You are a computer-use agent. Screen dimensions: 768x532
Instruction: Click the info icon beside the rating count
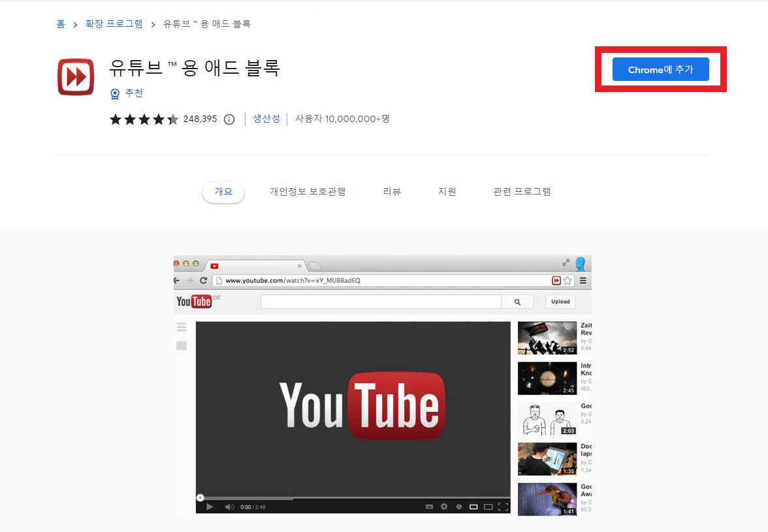(229, 119)
